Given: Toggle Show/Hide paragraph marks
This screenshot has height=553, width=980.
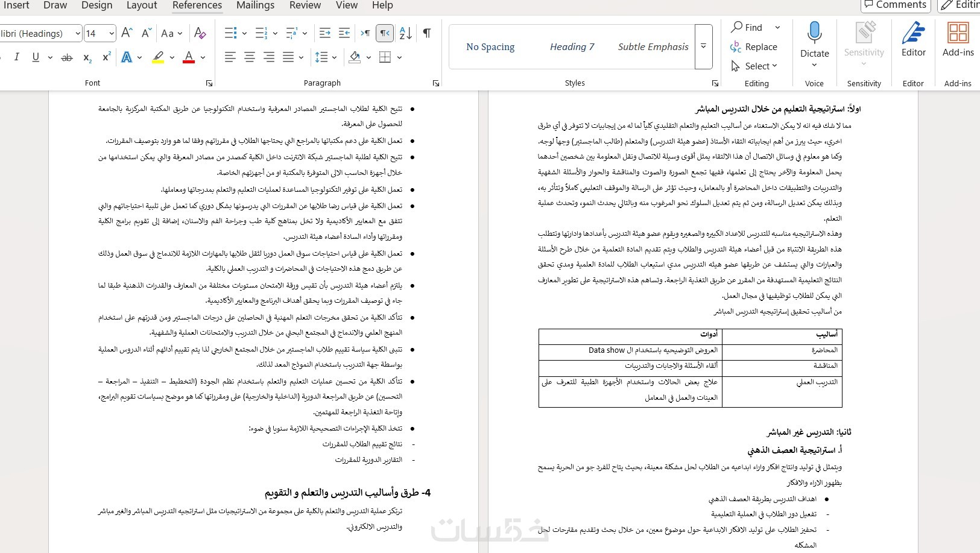Looking at the screenshot, I should 427,33.
